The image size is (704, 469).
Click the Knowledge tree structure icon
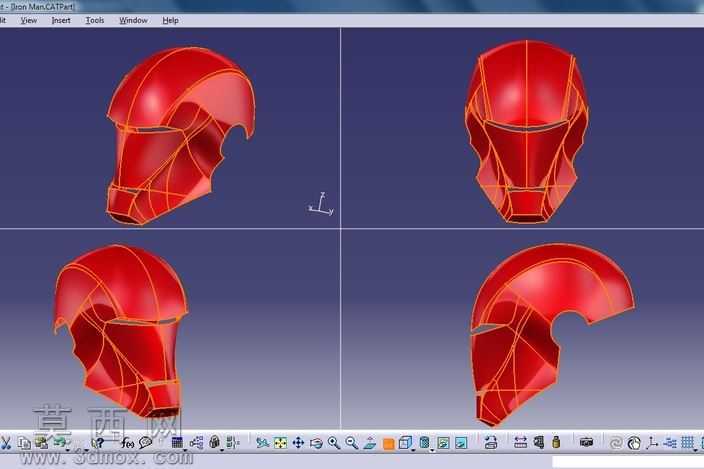[196, 443]
